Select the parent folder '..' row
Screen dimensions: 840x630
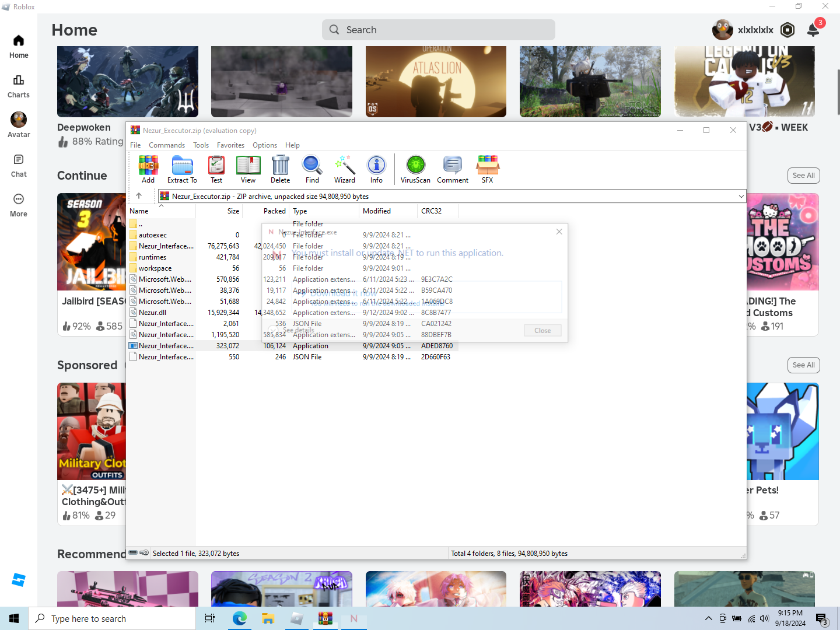pos(292,224)
